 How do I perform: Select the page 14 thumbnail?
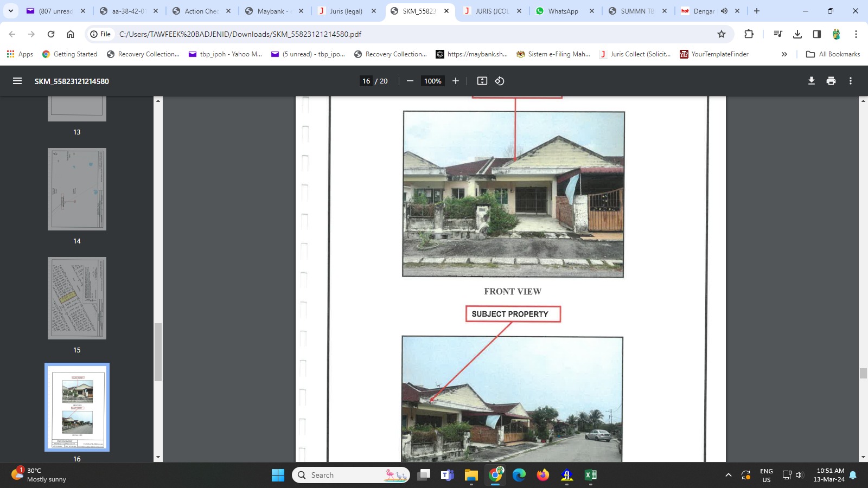coord(77,189)
